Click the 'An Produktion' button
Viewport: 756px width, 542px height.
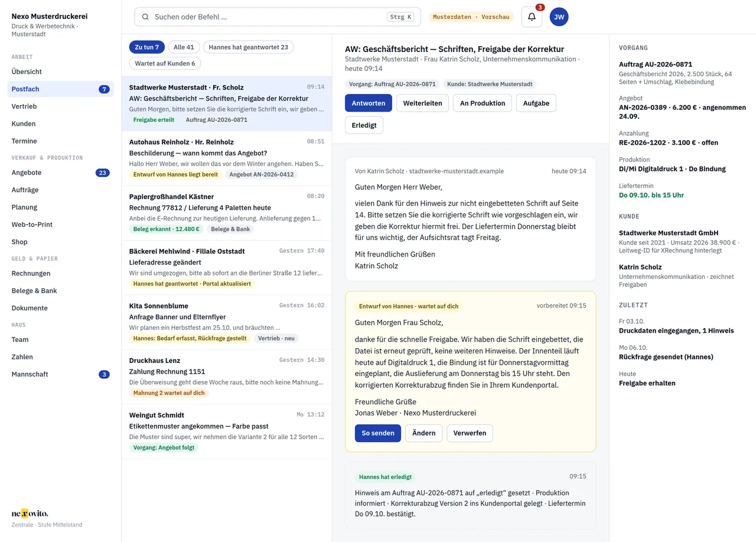(483, 103)
